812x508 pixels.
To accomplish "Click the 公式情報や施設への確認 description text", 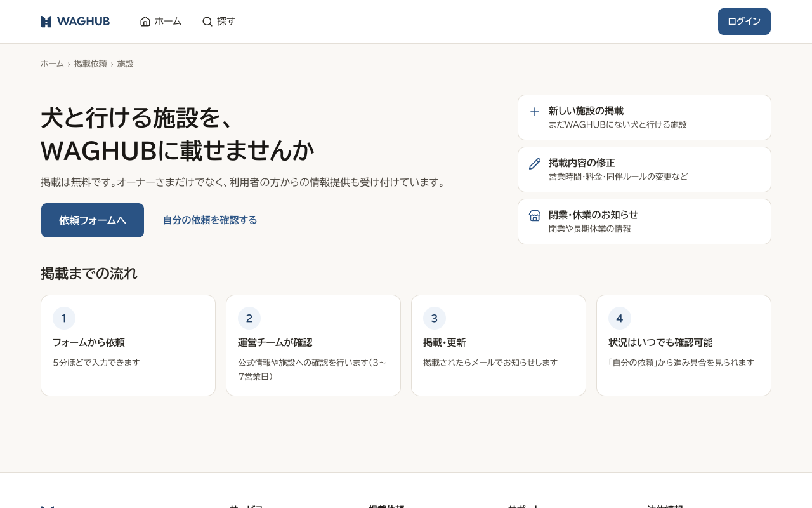I will (313, 370).
